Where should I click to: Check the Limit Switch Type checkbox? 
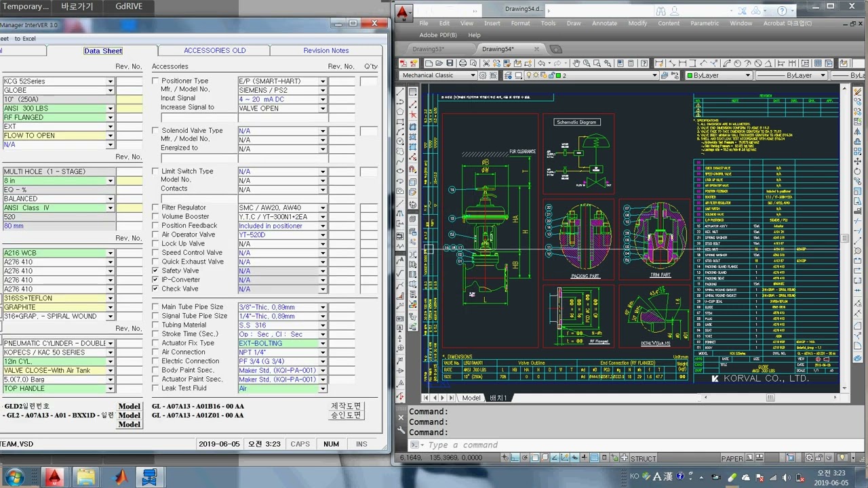pyautogui.click(x=155, y=171)
